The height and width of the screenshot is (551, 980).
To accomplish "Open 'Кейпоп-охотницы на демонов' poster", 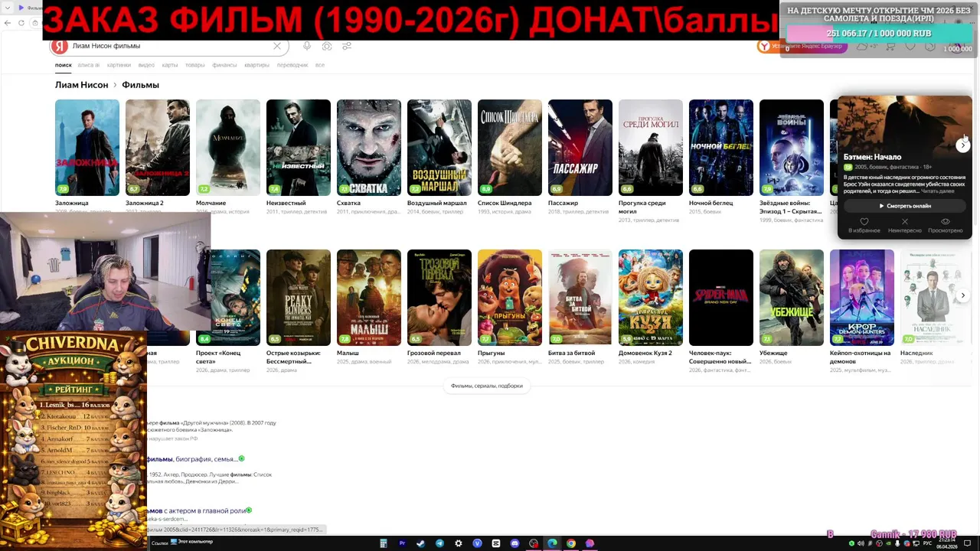I will [x=862, y=298].
